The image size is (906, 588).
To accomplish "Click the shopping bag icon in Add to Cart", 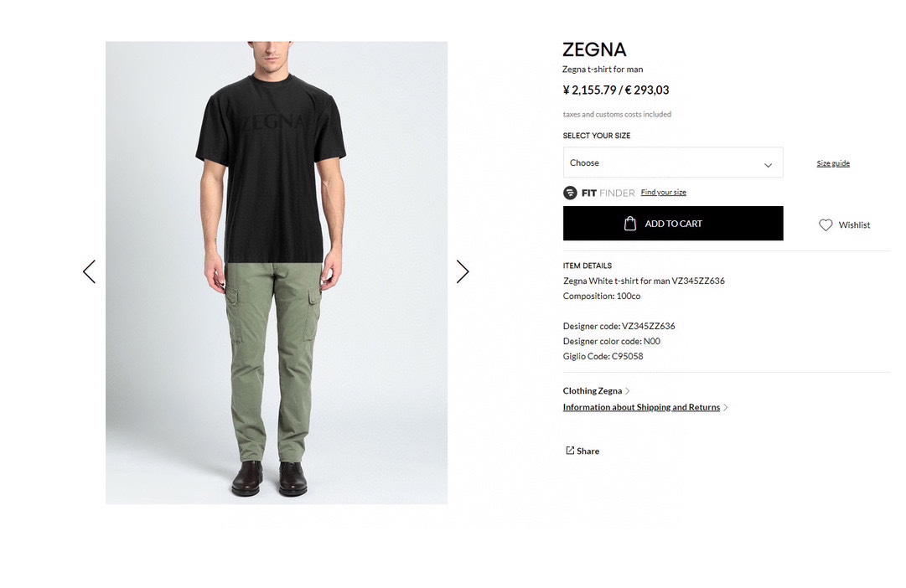I will 630,224.
